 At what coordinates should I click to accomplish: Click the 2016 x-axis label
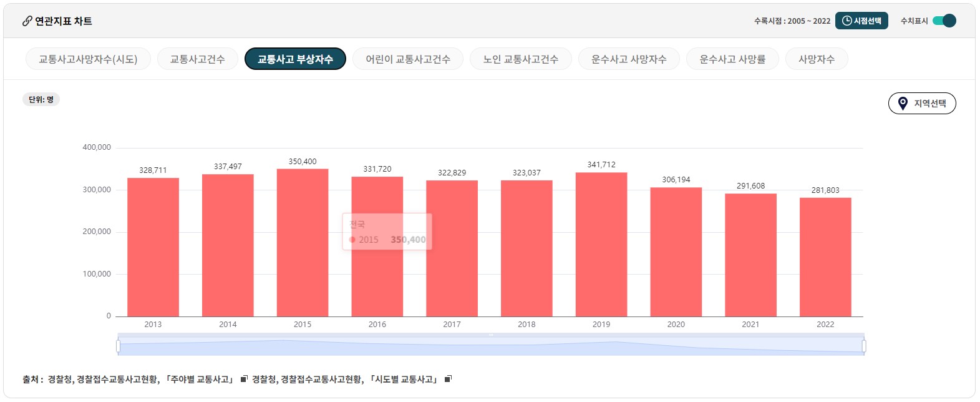coord(377,325)
